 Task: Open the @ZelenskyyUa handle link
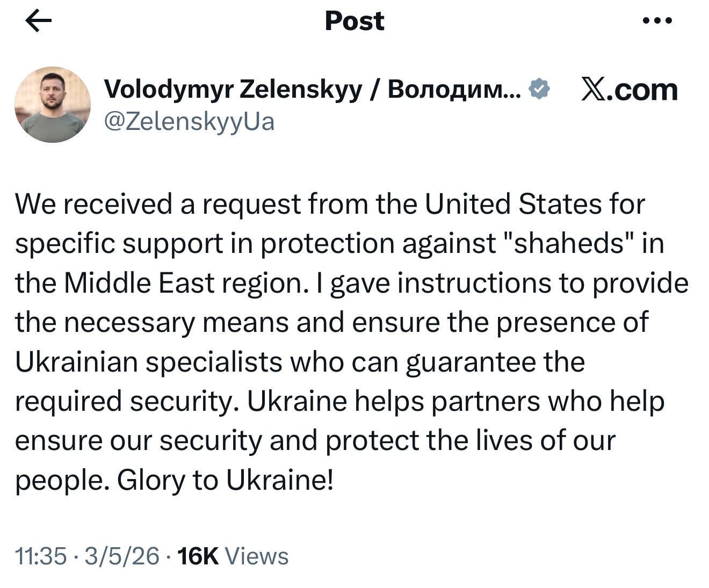189,121
